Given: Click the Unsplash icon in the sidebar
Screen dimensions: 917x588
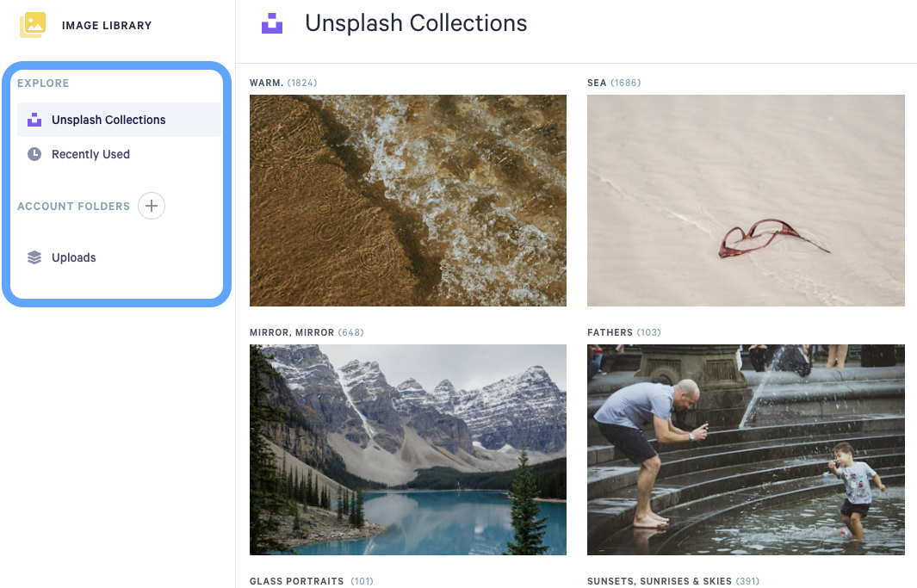Looking at the screenshot, I should (34, 120).
